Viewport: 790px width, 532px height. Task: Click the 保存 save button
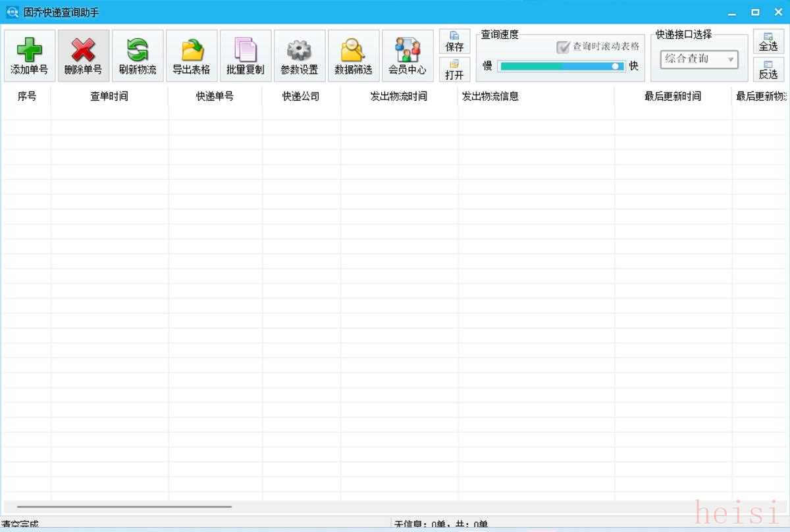(x=454, y=41)
